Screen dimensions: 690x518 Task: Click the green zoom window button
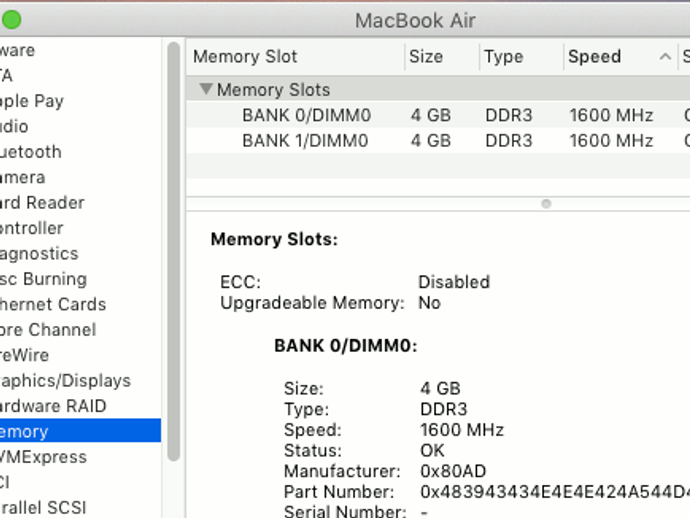tap(11, 19)
